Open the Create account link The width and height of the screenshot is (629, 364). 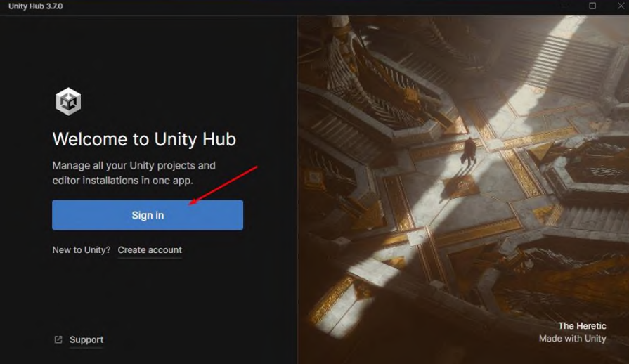[x=150, y=249]
